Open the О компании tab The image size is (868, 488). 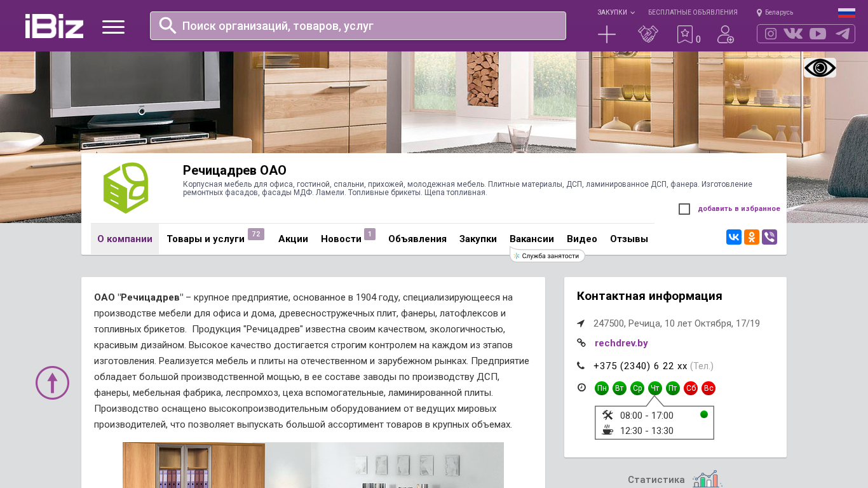pyautogui.click(x=125, y=239)
